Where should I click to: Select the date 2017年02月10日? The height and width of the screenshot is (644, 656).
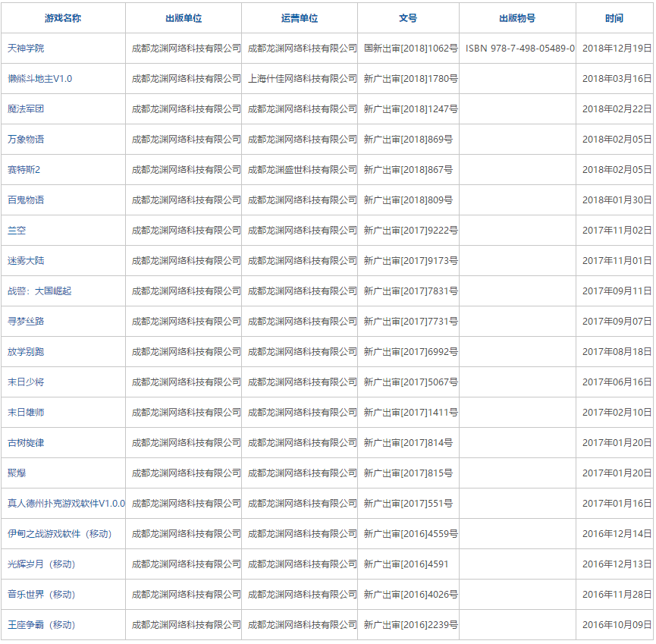click(617, 413)
